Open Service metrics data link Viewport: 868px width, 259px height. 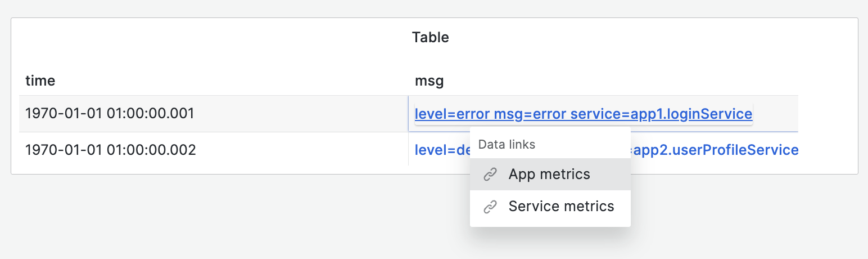pyautogui.click(x=561, y=207)
